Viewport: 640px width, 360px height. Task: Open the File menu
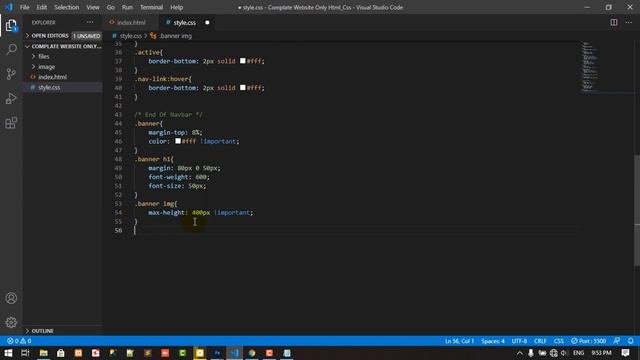pos(24,7)
